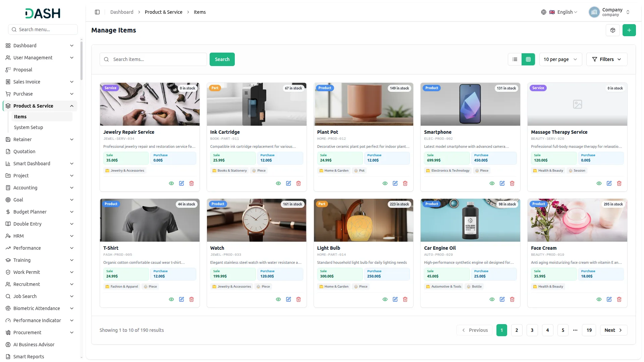Open the Proposal sidebar item

click(40, 70)
